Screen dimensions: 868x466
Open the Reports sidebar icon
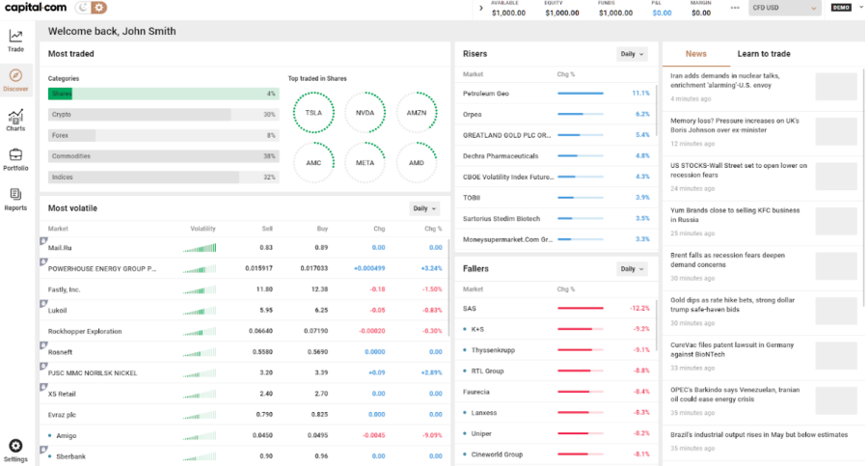pyautogui.click(x=15, y=195)
